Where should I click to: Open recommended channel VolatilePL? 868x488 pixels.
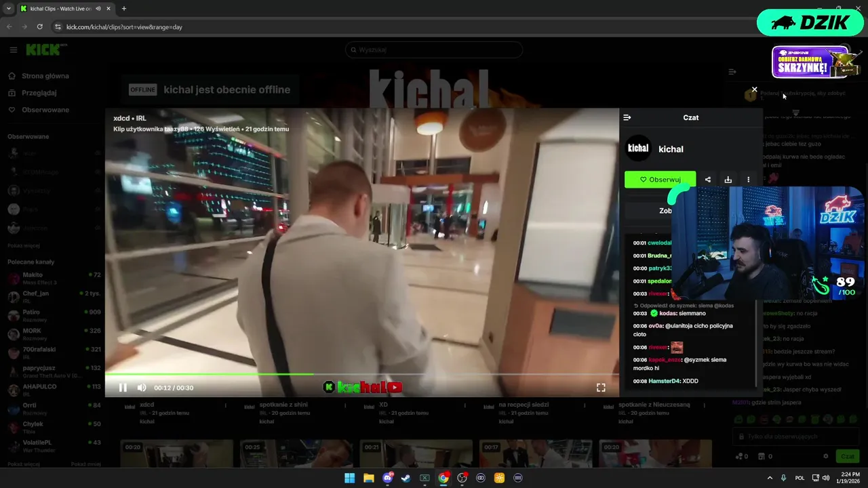click(x=54, y=445)
